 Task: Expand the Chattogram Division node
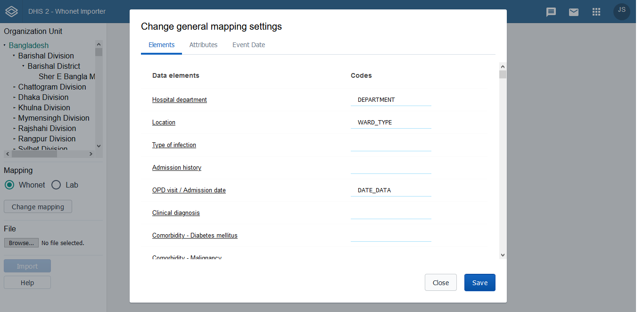(x=14, y=87)
